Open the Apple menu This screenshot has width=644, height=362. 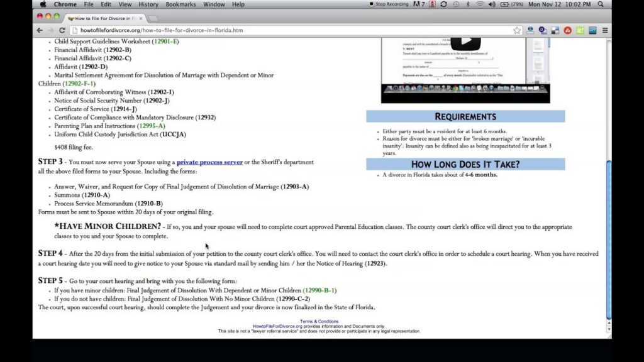coord(43,4)
